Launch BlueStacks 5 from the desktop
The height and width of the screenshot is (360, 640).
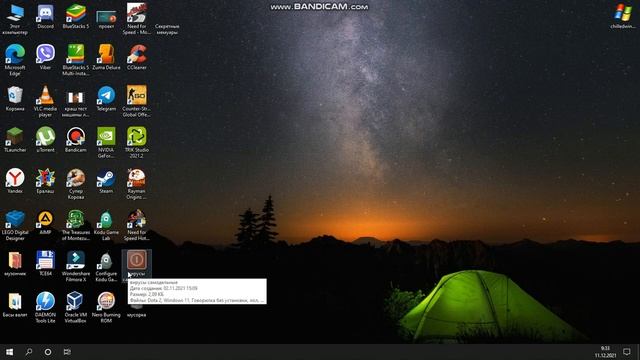tap(76, 16)
